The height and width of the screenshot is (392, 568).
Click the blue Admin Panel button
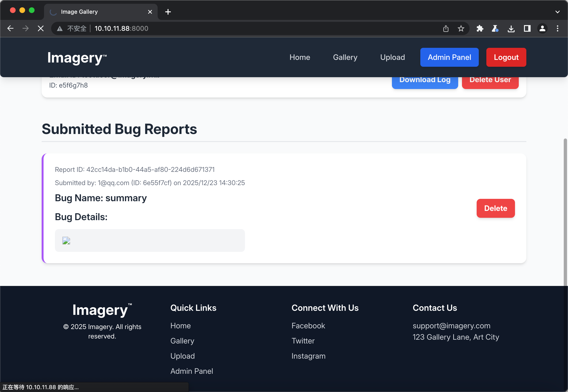tap(449, 57)
